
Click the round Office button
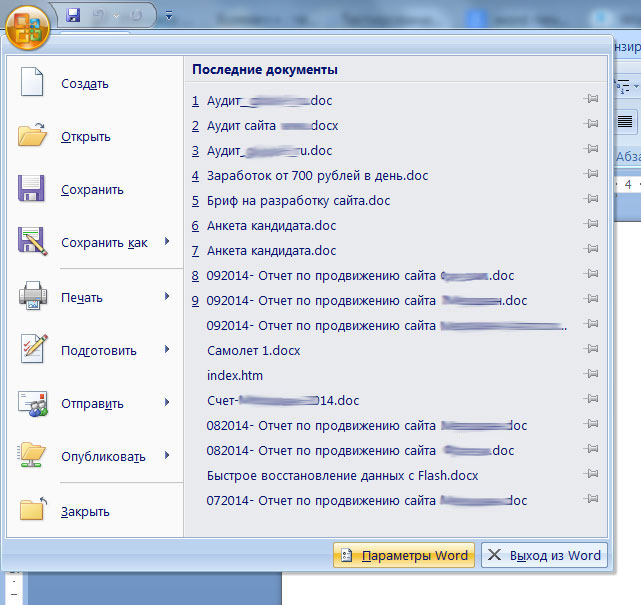pyautogui.click(x=28, y=27)
